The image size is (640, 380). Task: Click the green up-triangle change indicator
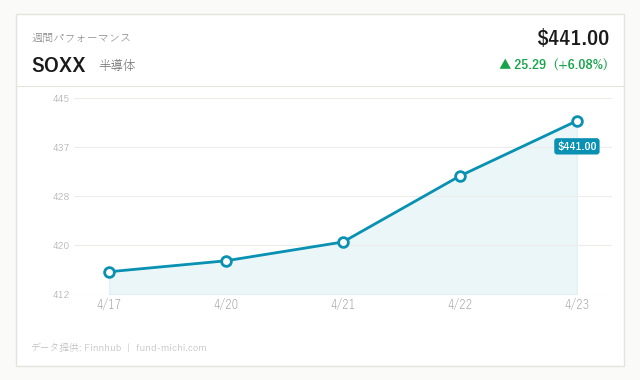[505, 64]
